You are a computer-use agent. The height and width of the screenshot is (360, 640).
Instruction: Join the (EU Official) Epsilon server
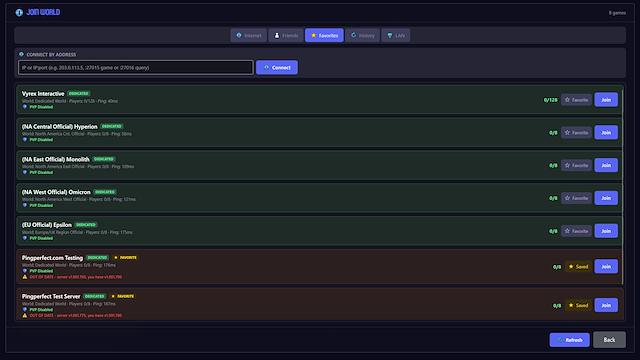click(x=606, y=231)
